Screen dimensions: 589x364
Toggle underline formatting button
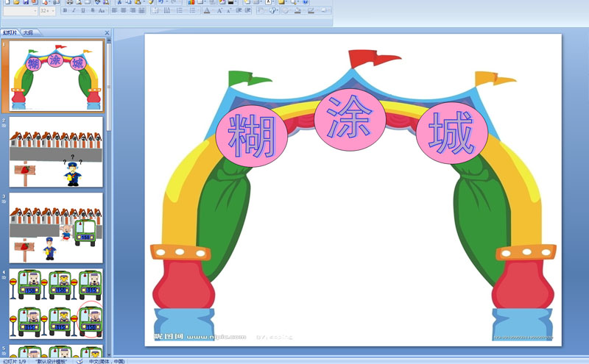83,10
